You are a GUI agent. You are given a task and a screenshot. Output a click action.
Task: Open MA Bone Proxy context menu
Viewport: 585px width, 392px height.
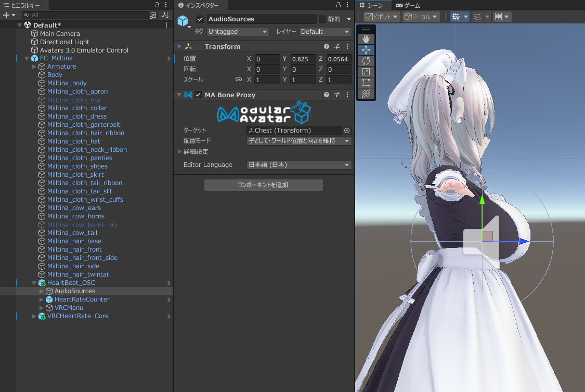click(x=347, y=95)
